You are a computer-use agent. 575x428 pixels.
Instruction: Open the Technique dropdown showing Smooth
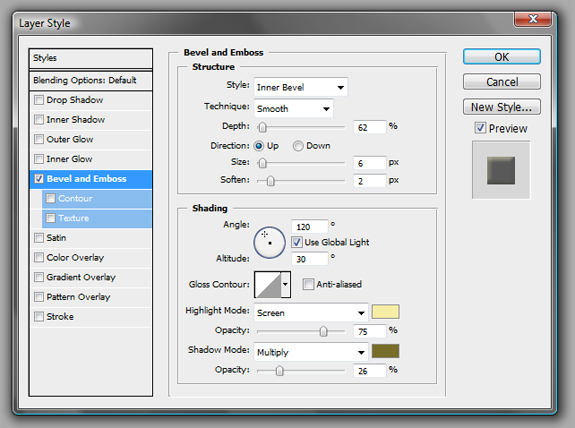click(x=293, y=109)
